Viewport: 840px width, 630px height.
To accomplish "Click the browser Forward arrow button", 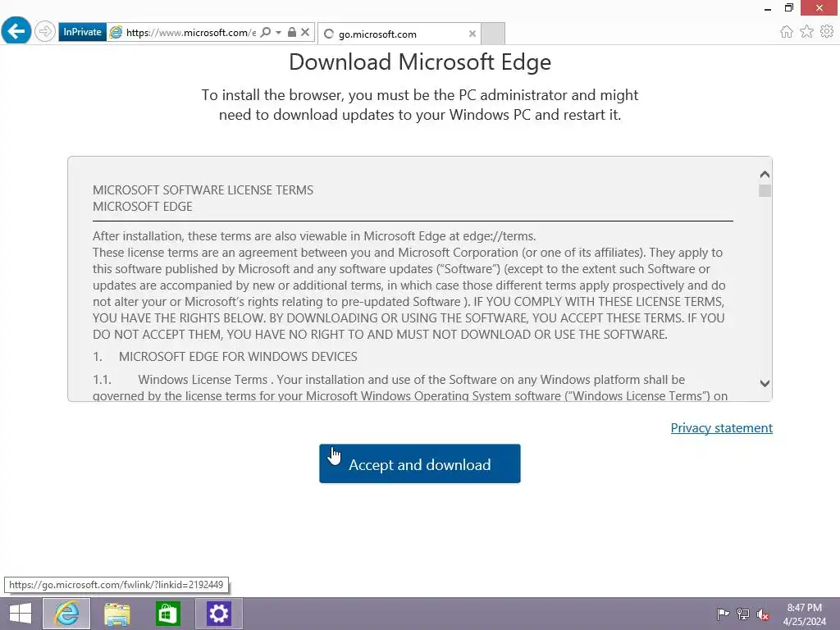I will [x=45, y=32].
